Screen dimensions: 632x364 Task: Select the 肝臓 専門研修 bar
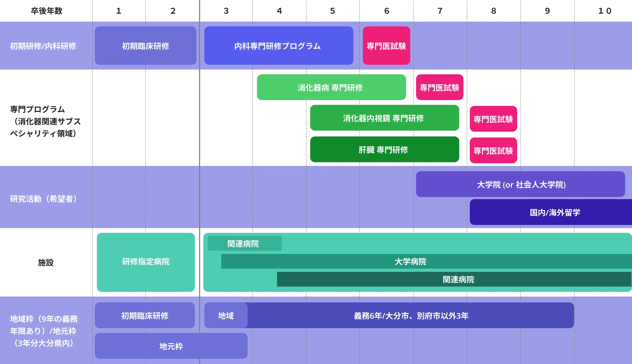pyautogui.click(x=384, y=149)
